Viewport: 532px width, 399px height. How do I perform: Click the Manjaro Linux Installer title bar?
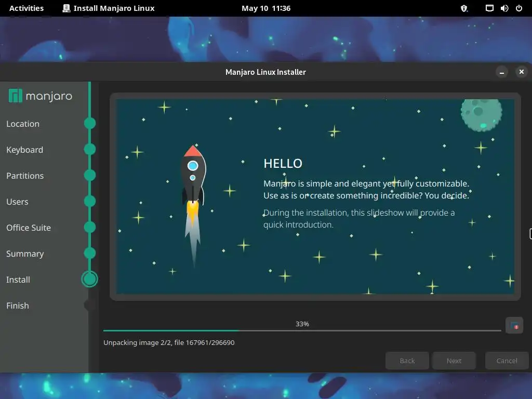tap(265, 72)
